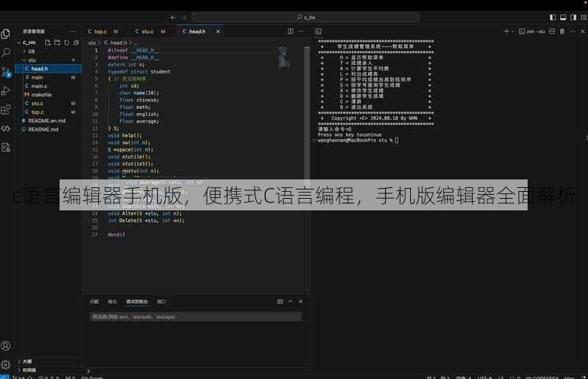Click the New Folder icon in the Explorer header

pyautogui.click(x=57, y=43)
